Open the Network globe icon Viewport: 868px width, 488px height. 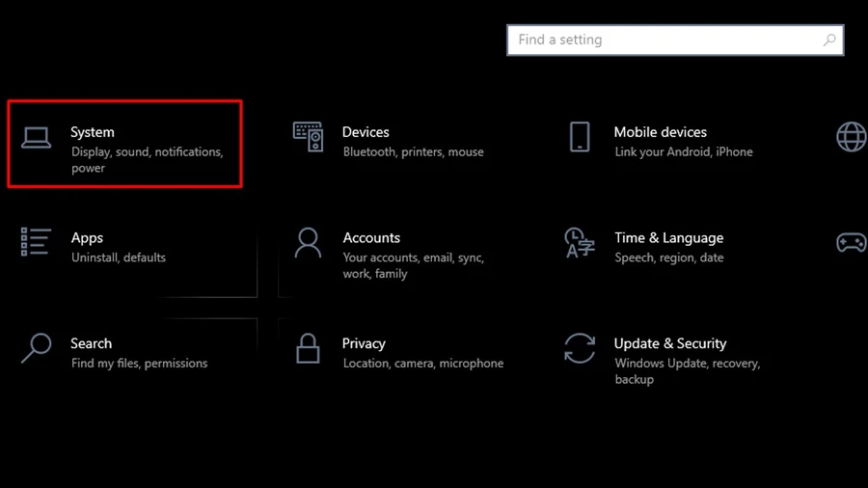pyautogui.click(x=852, y=137)
